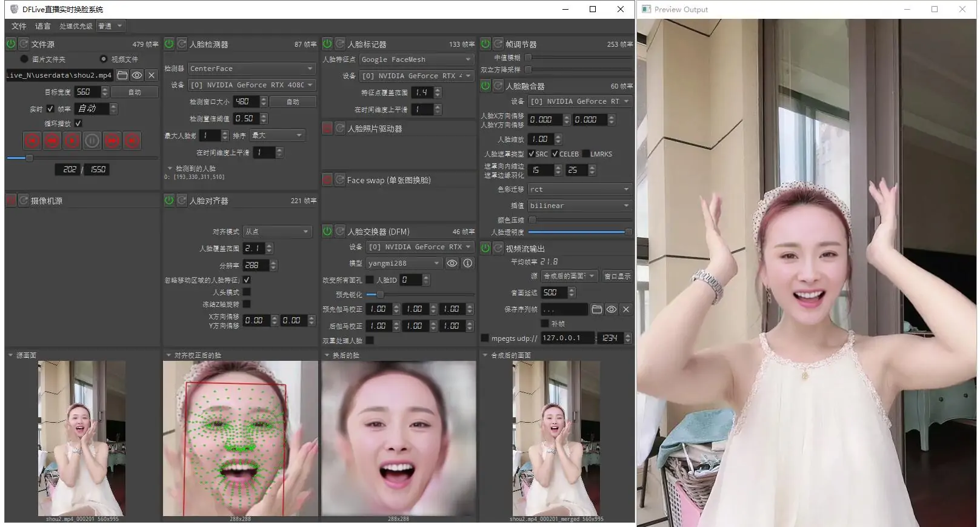Open the bilinear interpolation dropdown
This screenshot has width=980, height=527.
point(579,206)
